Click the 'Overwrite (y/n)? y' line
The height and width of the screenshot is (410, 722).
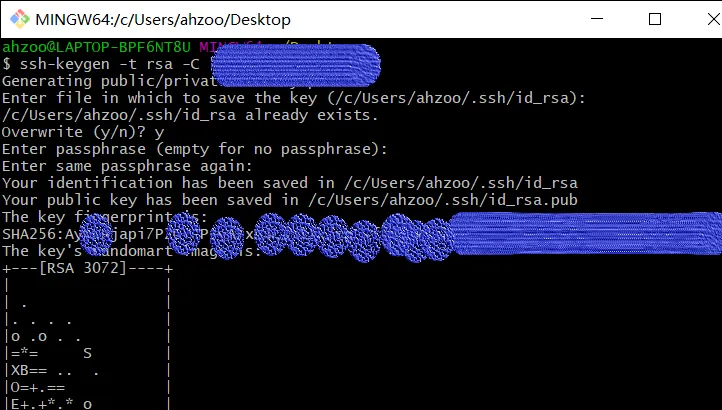83,132
